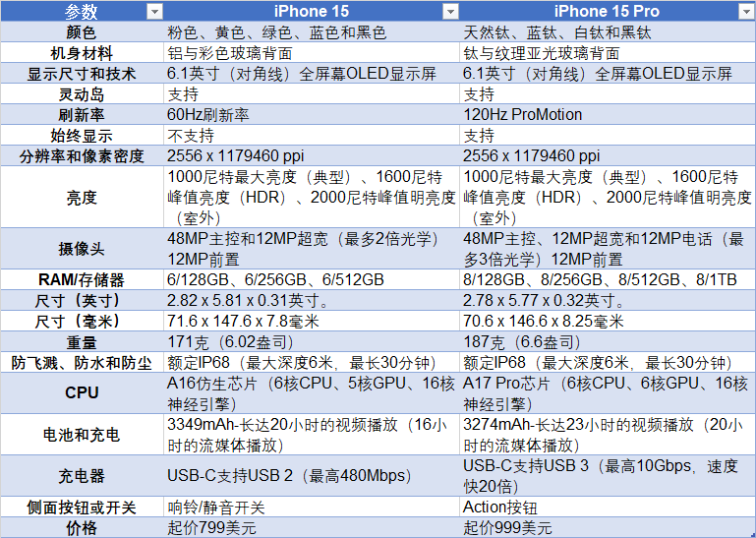756x538 pixels.
Task: Select the iPhone 15 Pro header cell
Action: [x=608, y=11]
